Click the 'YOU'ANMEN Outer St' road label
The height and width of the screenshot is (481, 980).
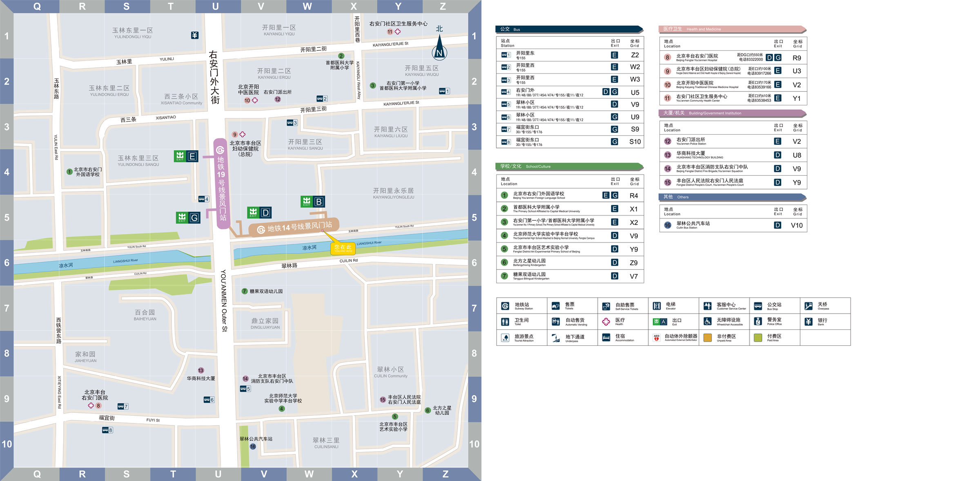tap(224, 300)
